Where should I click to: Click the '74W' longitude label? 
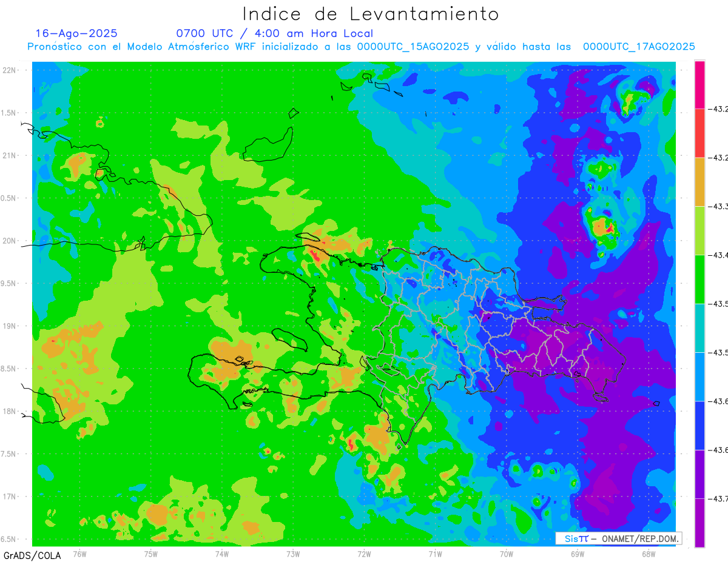(x=222, y=553)
